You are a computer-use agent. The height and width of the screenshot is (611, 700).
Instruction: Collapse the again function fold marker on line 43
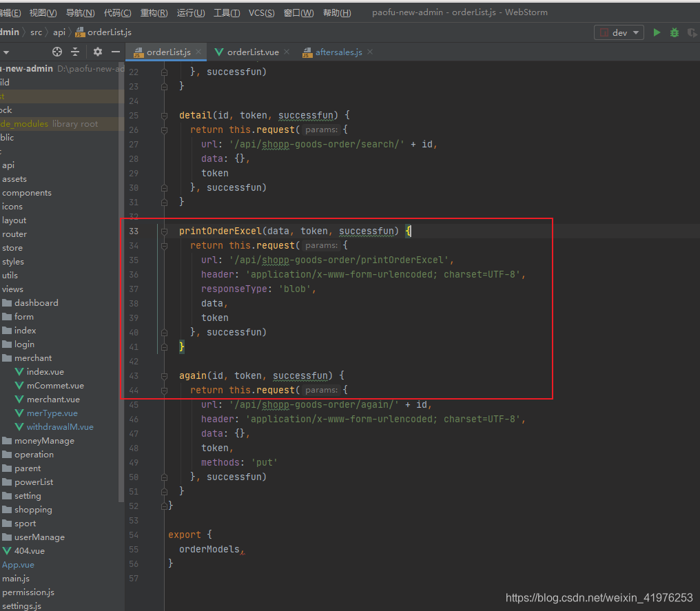tap(164, 376)
